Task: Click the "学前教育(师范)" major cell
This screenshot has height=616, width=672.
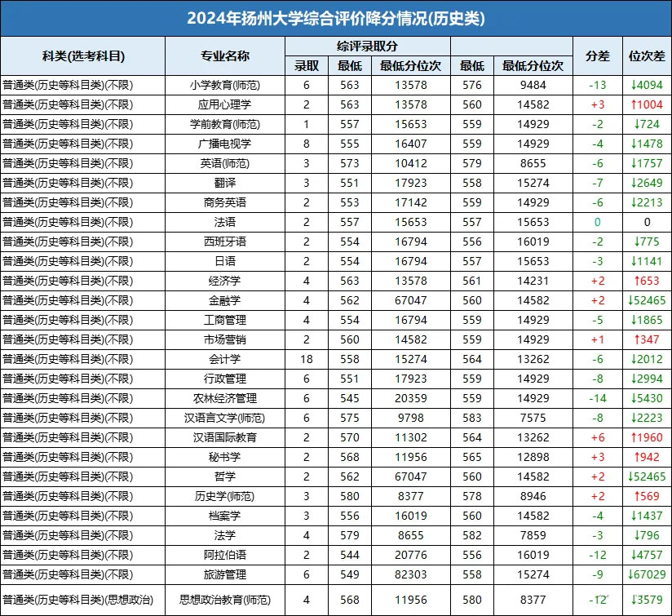Action: 225,124
